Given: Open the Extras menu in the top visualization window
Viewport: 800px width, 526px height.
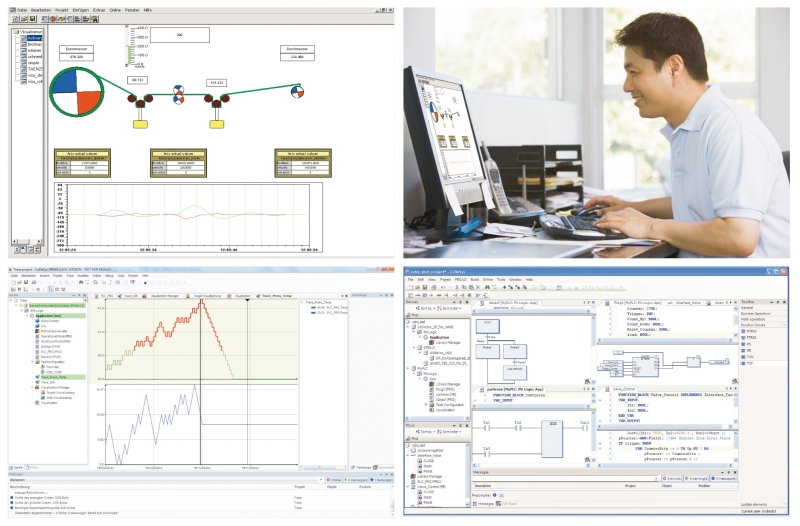Looking at the screenshot, I should [x=99, y=10].
